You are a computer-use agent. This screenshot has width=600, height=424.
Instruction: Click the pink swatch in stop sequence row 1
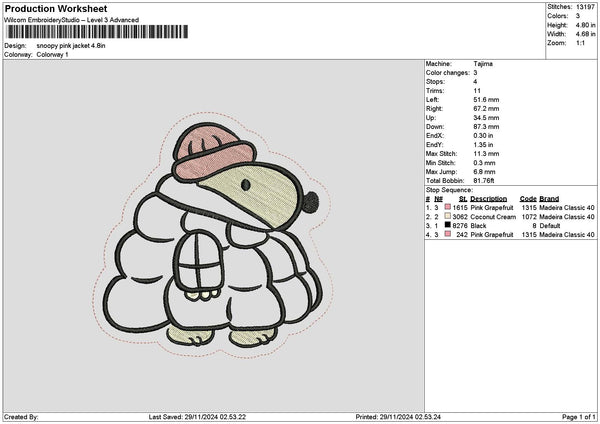click(x=448, y=207)
